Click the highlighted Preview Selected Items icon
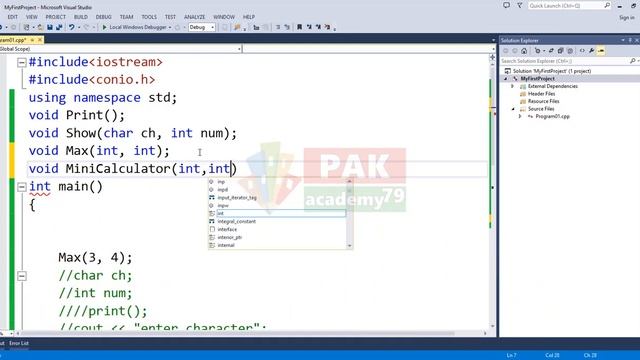 [601, 51]
